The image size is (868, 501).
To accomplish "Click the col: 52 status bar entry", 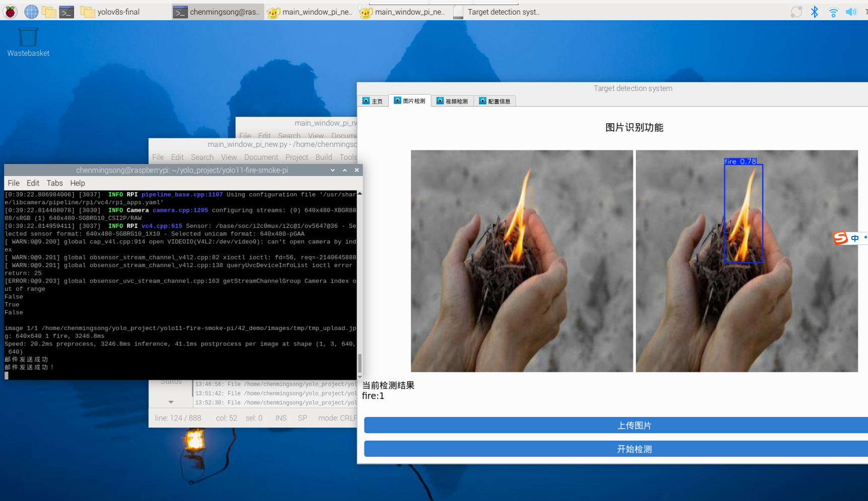I will coord(227,418).
